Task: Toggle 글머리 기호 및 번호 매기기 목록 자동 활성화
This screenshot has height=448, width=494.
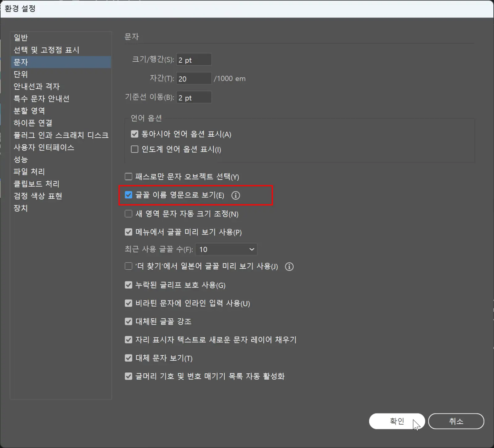Action: click(x=128, y=376)
